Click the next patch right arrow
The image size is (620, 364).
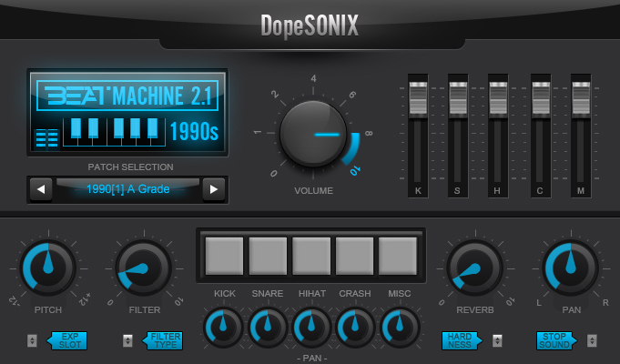point(213,189)
